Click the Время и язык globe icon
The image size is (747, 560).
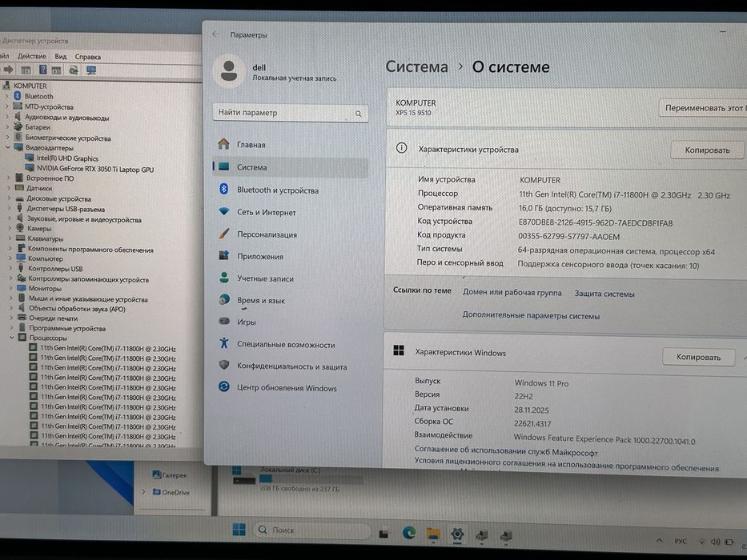pos(224,299)
